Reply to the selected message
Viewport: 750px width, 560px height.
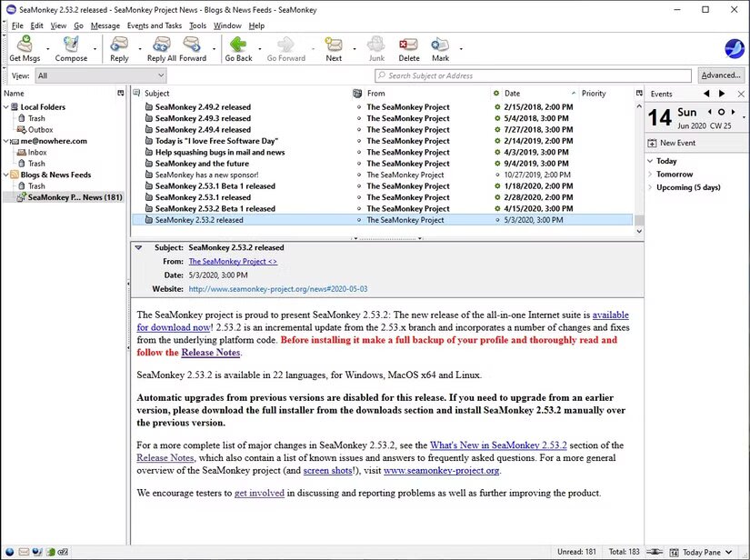click(119, 45)
